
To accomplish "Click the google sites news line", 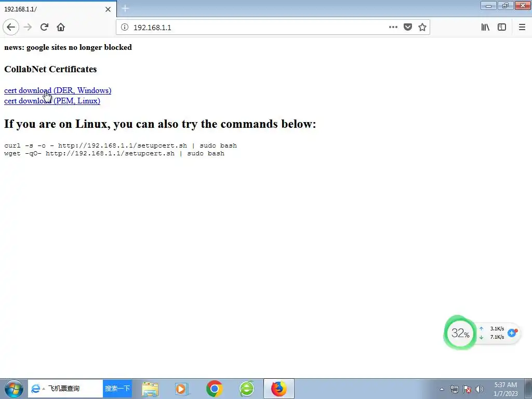I will pos(68,47).
